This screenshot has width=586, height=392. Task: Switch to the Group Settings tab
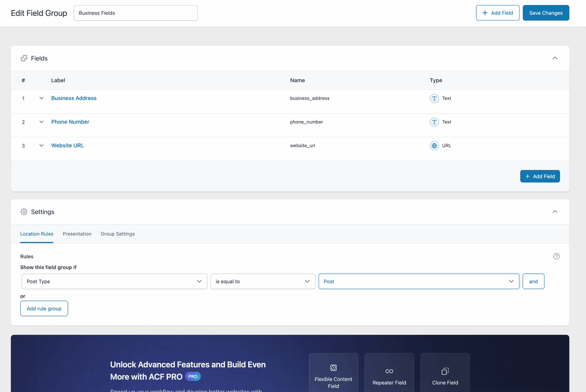point(118,234)
